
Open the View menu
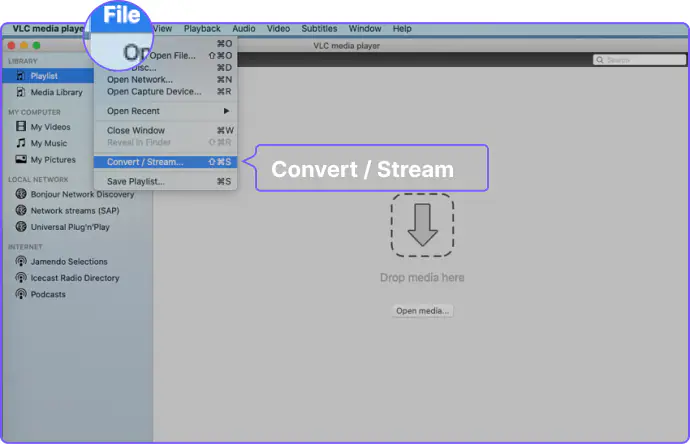coord(162,29)
